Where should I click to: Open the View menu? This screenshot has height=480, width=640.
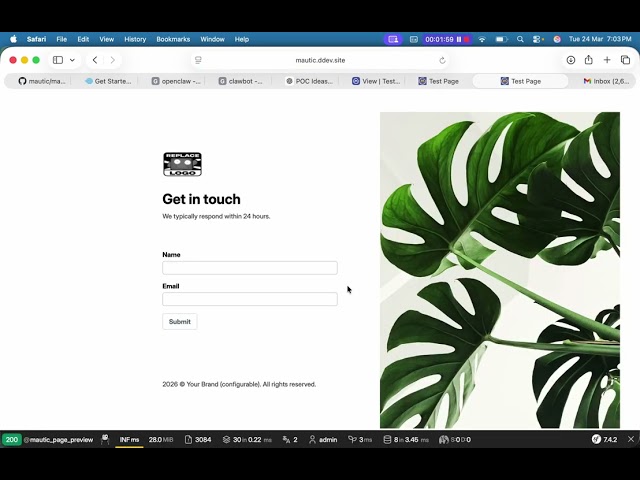click(x=107, y=39)
